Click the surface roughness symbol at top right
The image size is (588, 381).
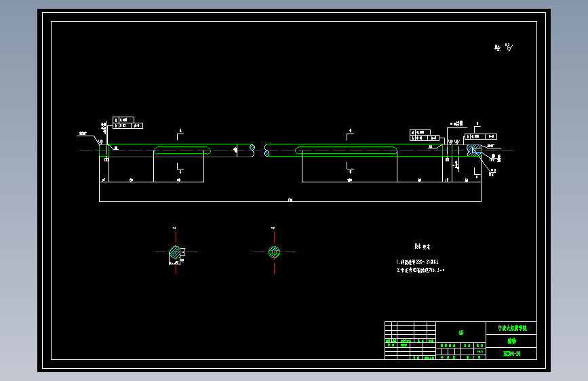[509, 47]
